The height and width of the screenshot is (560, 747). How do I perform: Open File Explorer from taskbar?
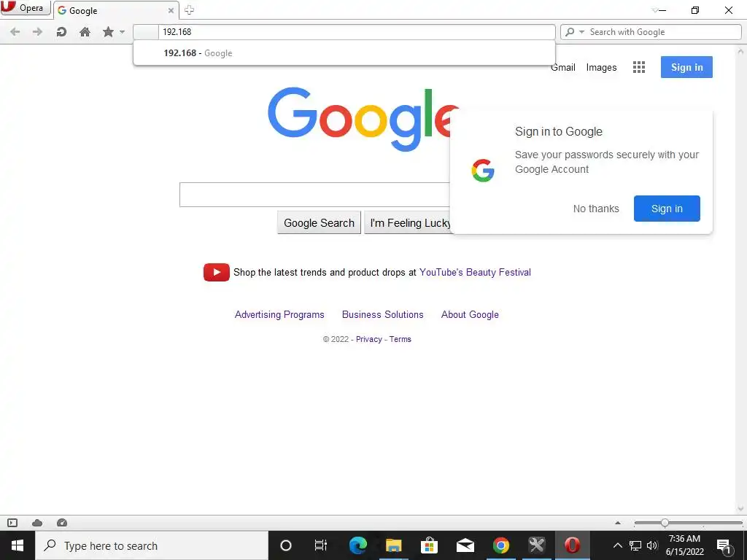point(394,545)
